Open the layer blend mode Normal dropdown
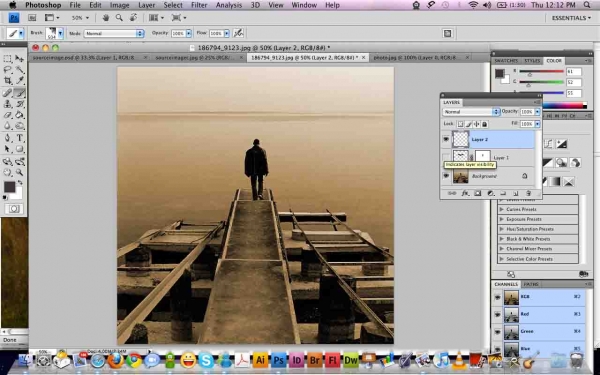Image resolution: width=600 pixels, height=375 pixels. coord(471,112)
